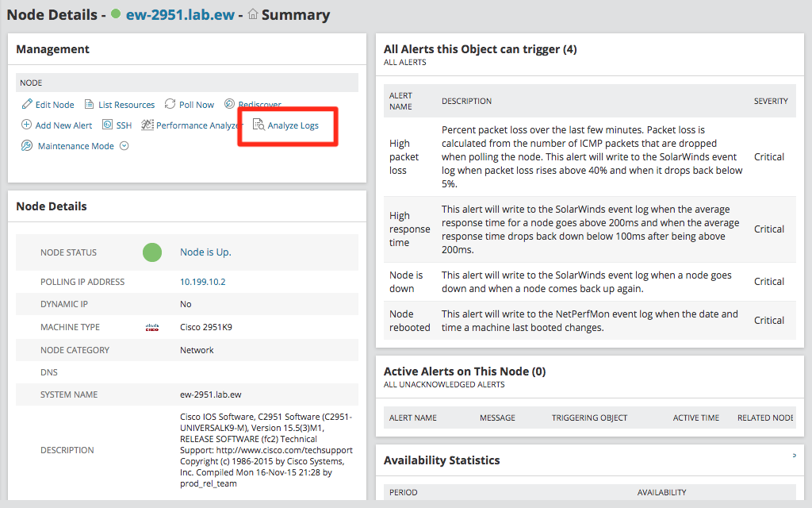Viewport: 812px width, 508px height.
Task: Click the home icon beside Summary
Action: (x=253, y=14)
